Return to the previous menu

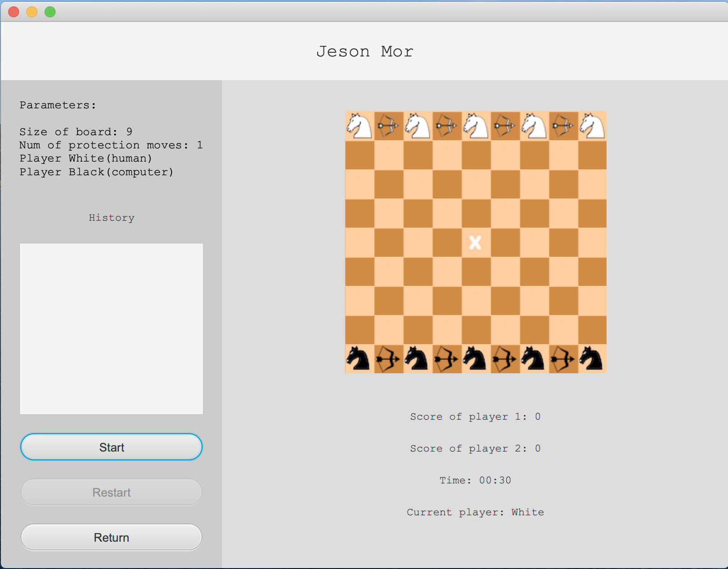(x=111, y=537)
